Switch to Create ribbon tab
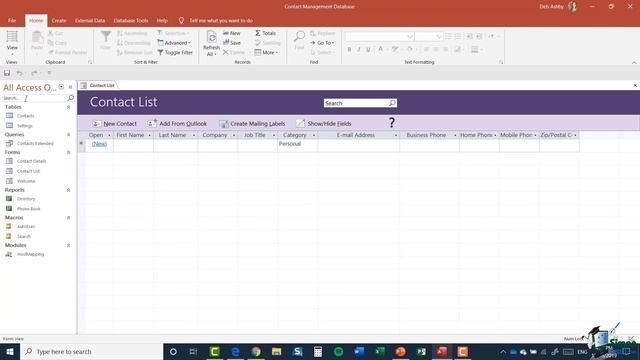The width and height of the screenshot is (640, 360). pyautogui.click(x=59, y=20)
